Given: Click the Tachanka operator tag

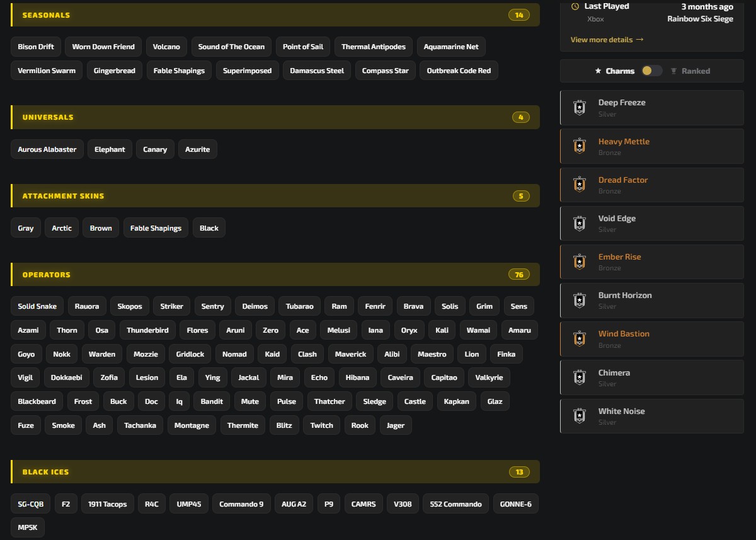Looking at the screenshot, I should 140,425.
